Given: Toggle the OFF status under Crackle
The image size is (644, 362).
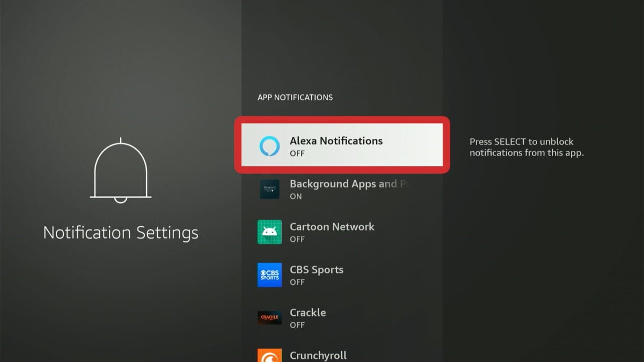Looking at the screenshot, I should (297, 325).
